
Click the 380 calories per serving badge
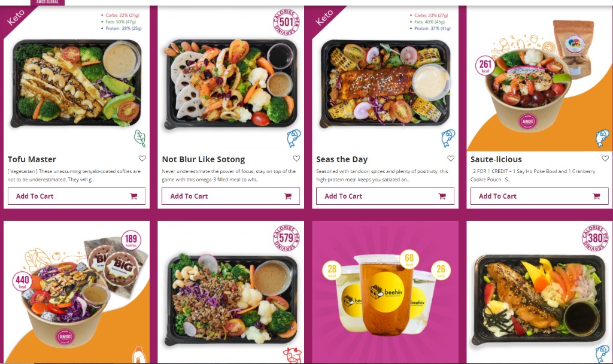point(595,238)
